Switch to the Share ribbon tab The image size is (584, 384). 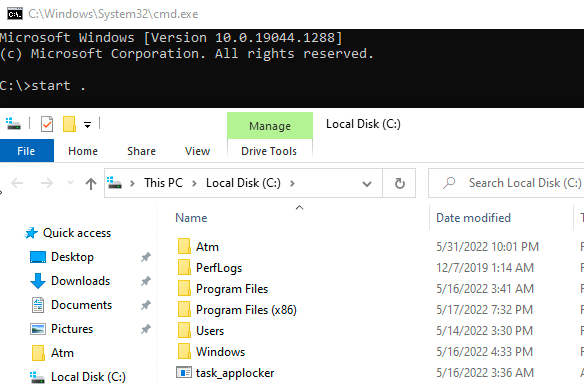(x=141, y=151)
